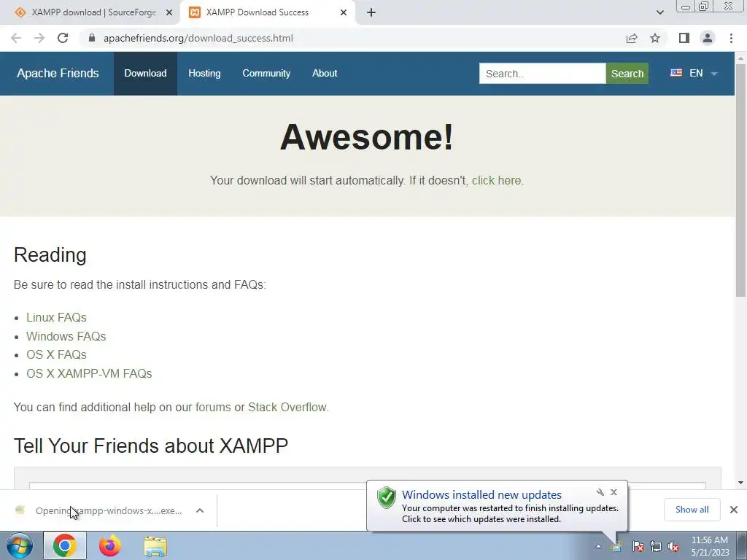The width and height of the screenshot is (747, 560).
Task: Click the Apache Friends site logo
Action: (58, 74)
